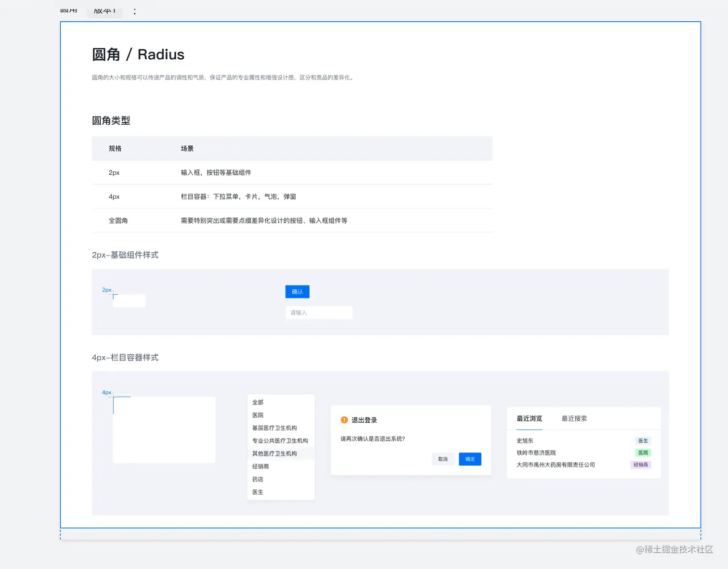
Task: Click the 版本1 version tab at top
Action: [x=104, y=11]
